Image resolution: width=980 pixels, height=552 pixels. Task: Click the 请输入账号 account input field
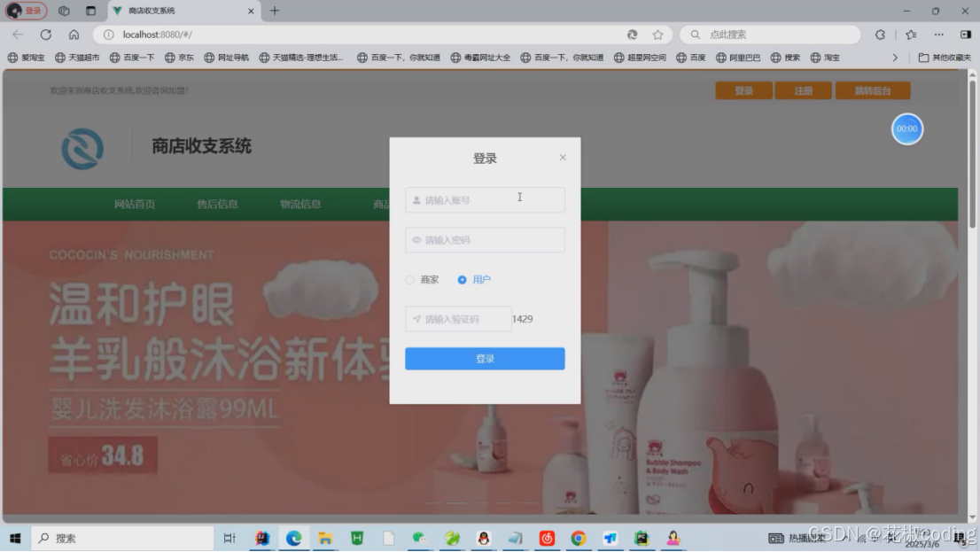coord(485,200)
